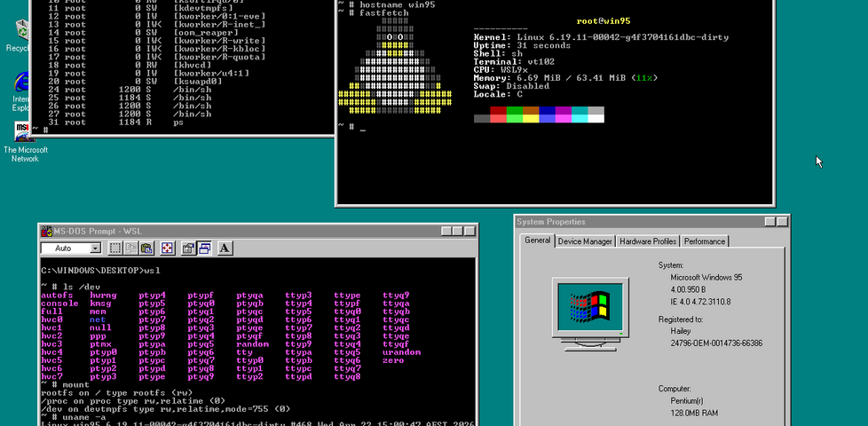Click the white swatch in fastfetch color palette
The height and width of the screenshot is (426, 868).
[x=596, y=118]
